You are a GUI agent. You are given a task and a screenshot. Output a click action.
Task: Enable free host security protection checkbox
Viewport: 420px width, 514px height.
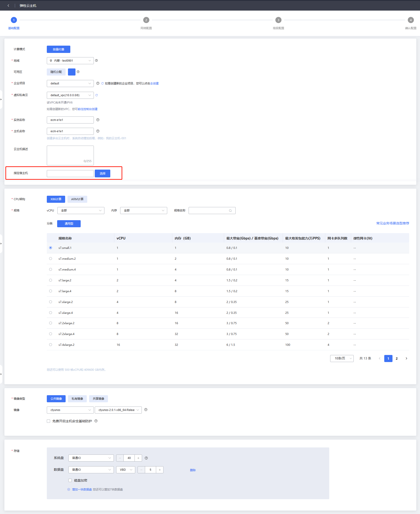click(x=49, y=421)
